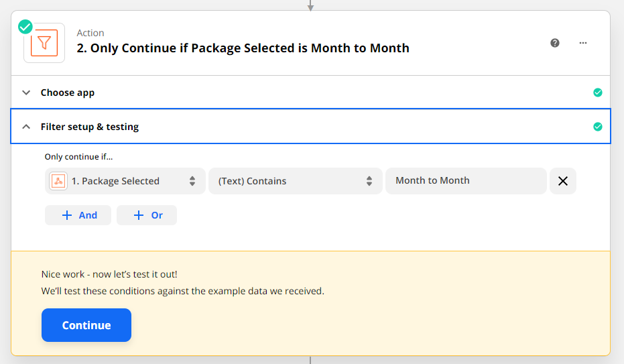The height and width of the screenshot is (364, 624).
Task: Collapse the Filter setup & testing chevron
Action: click(x=26, y=127)
